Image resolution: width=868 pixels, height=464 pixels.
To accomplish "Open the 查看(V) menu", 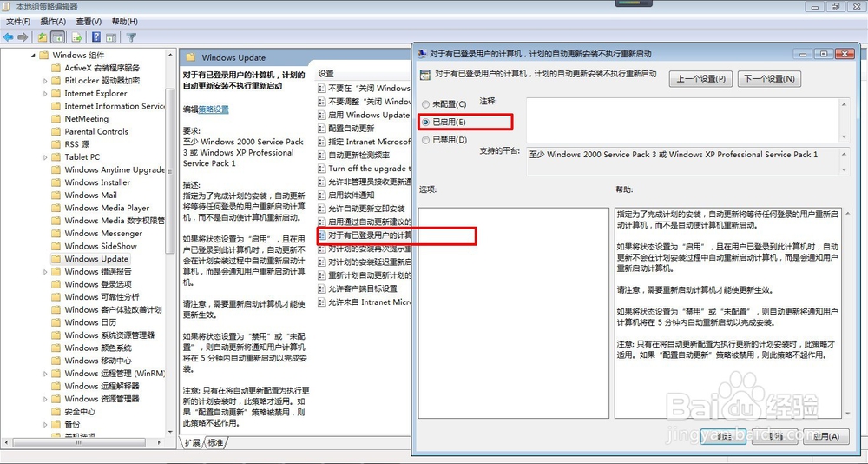I will 89,22.
